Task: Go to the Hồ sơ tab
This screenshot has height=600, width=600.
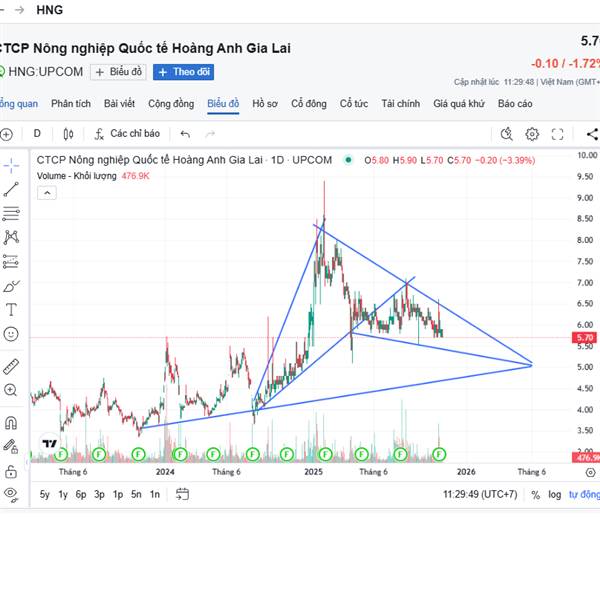Action: (x=265, y=104)
